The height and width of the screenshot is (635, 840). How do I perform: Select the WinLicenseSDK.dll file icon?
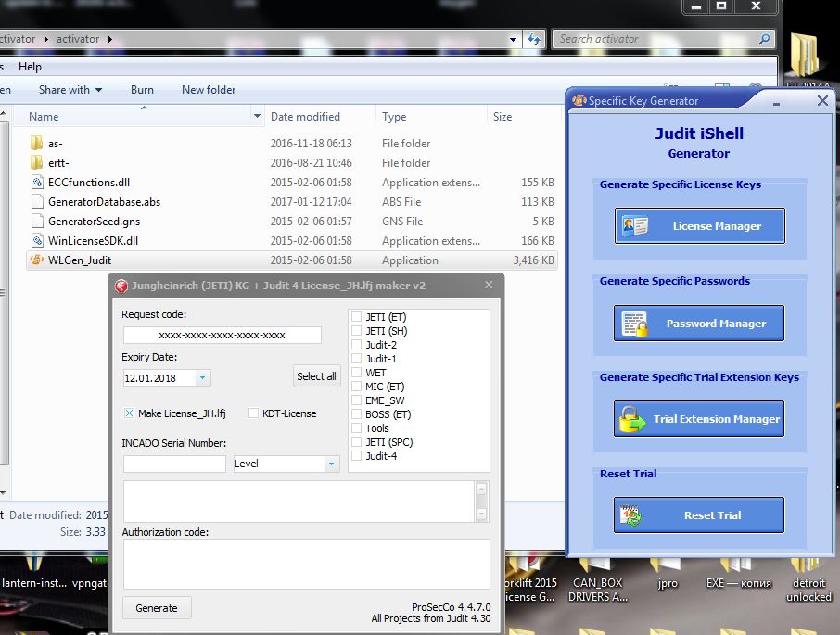pyautogui.click(x=37, y=240)
